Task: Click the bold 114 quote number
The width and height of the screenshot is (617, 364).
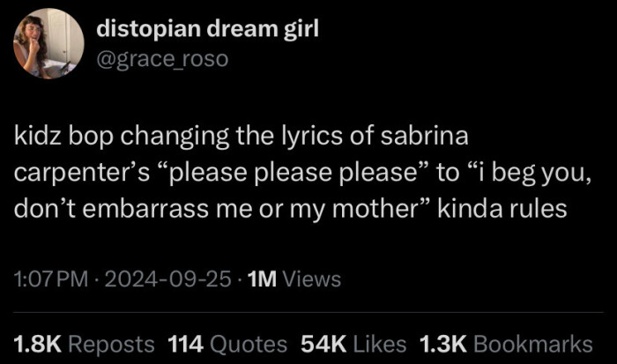Action: (x=186, y=343)
